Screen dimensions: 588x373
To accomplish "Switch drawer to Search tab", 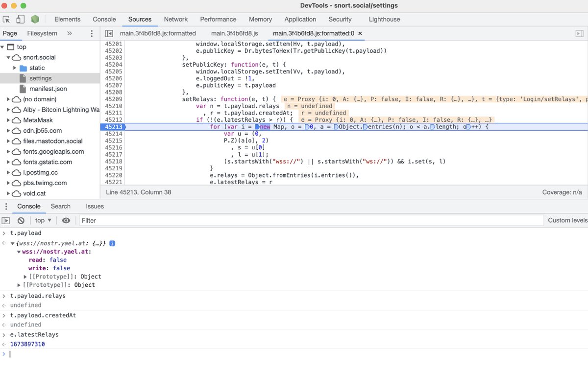I will 61,206.
